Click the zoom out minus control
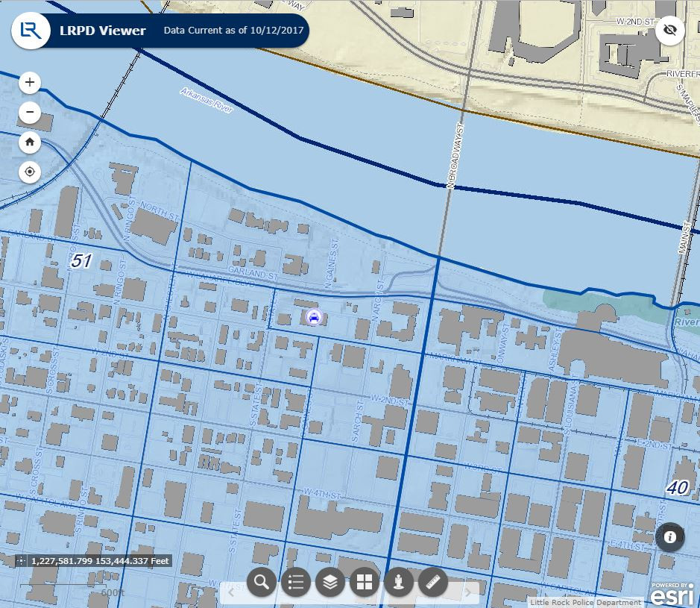Image resolution: width=700 pixels, height=608 pixels. [x=29, y=112]
